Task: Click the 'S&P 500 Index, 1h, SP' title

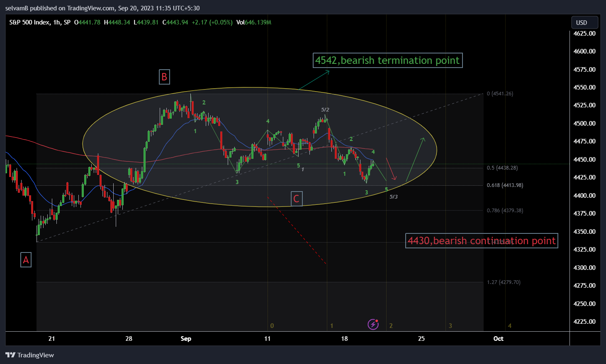Action: tap(40, 22)
